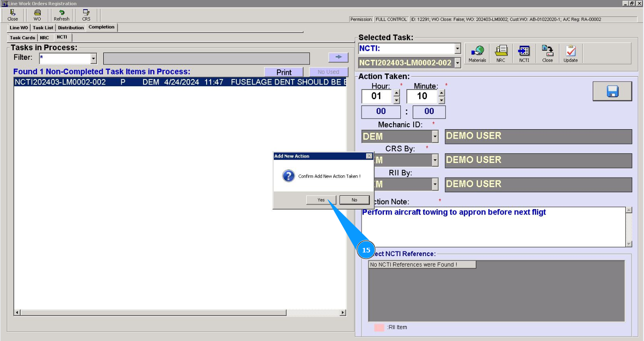Save action taken using the floppy disk button
Screen dimensions: 644x341
click(612, 91)
